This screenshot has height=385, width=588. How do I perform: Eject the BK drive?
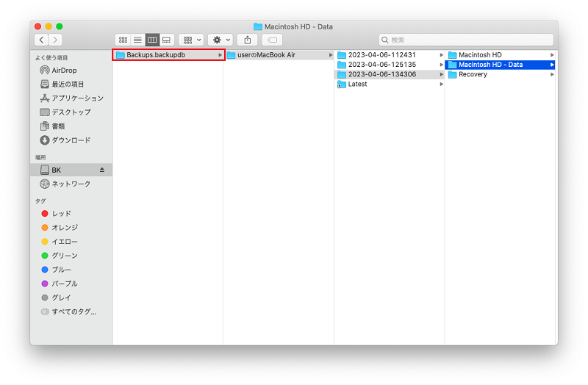pos(102,170)
